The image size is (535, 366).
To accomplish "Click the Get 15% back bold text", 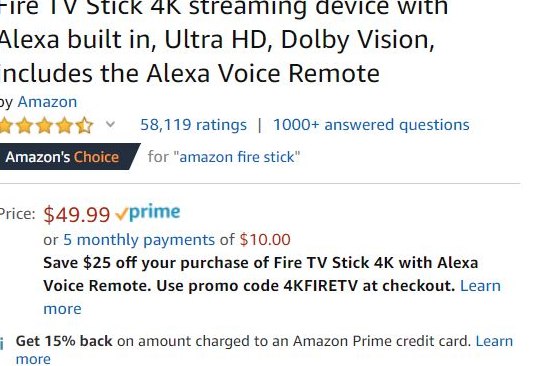I will [x=64, y=341].
